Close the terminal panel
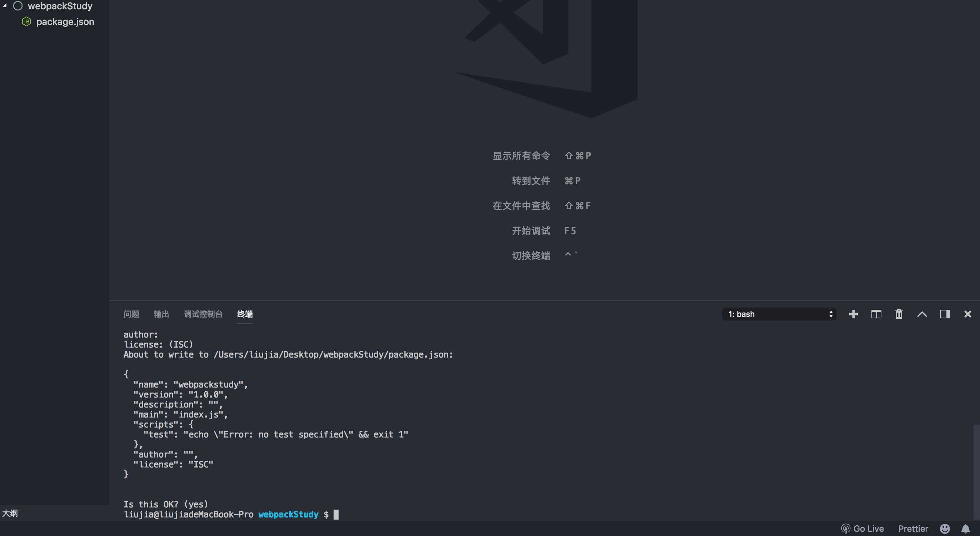This screenshot has width=980, height=536. (968, 314)
